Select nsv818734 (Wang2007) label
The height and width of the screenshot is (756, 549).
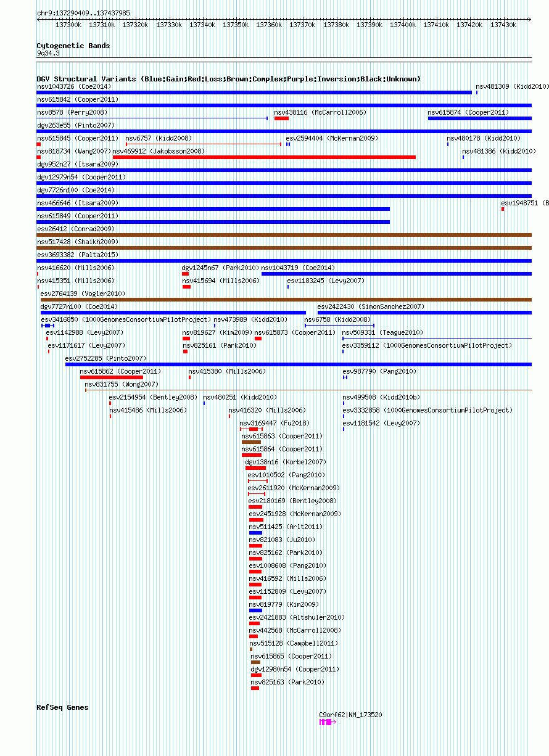tap(74, 151)
